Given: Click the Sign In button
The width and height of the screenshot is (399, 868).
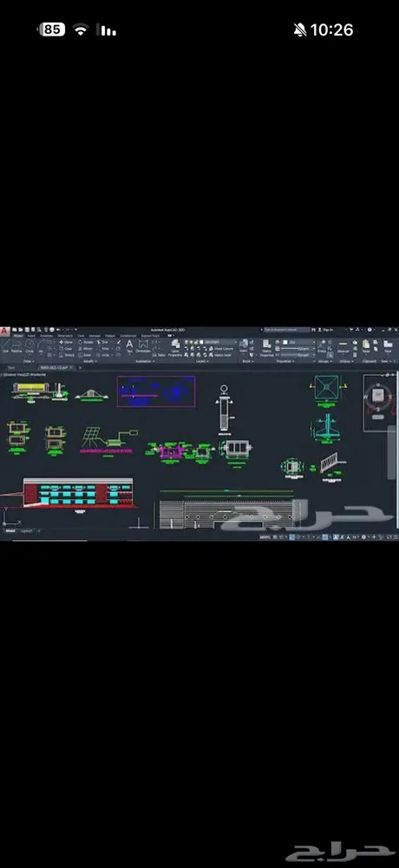Looking at the screenshot, I should tap(324, 329).
